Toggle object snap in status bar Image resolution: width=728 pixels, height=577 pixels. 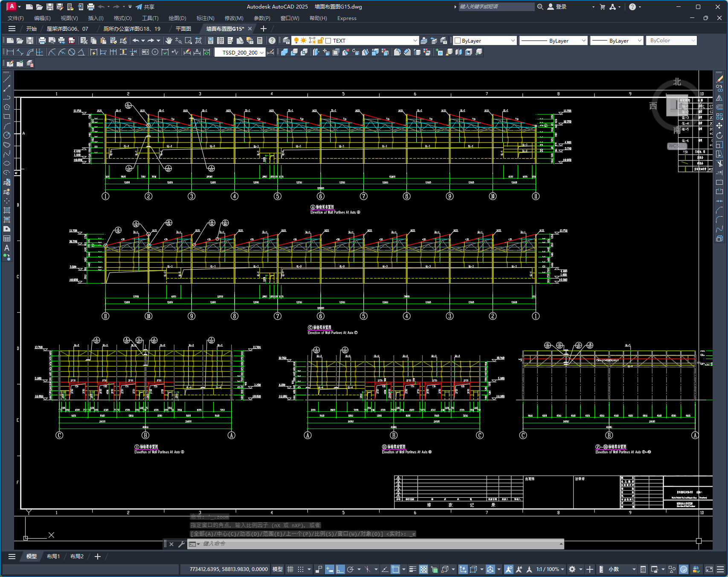(395, 569)
